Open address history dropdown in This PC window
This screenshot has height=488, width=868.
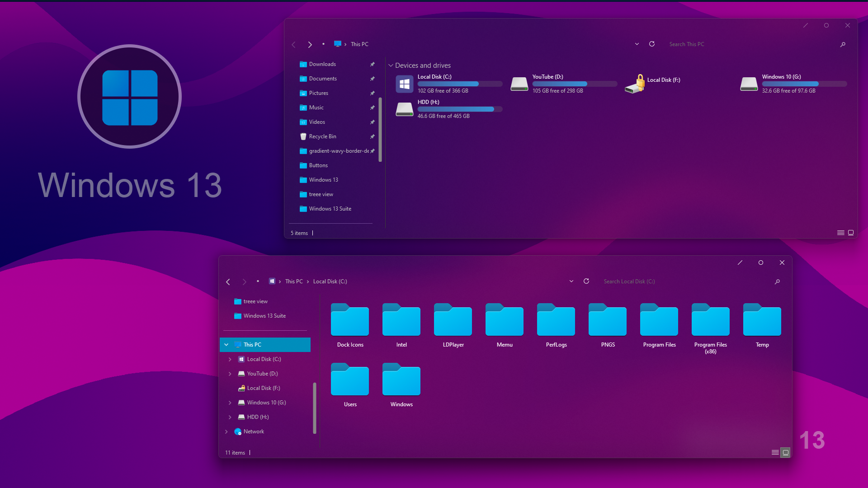(637, 44)
